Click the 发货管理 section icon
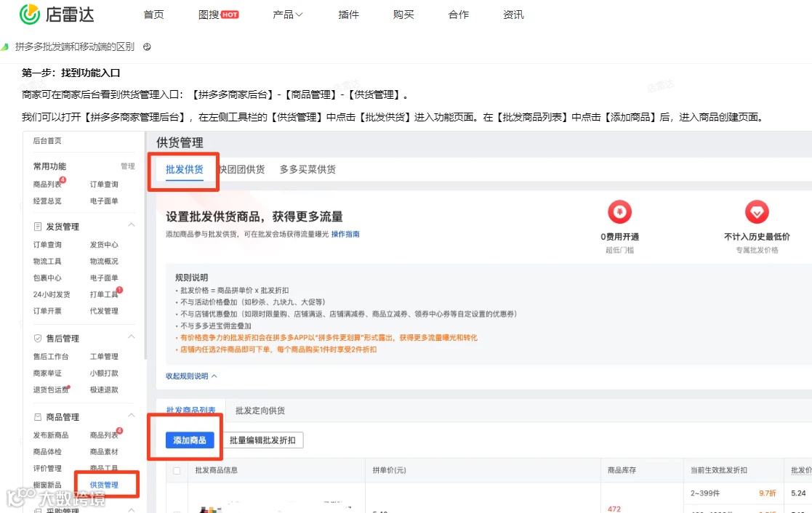This screenshot has width=812, height=513. (38, 226)
